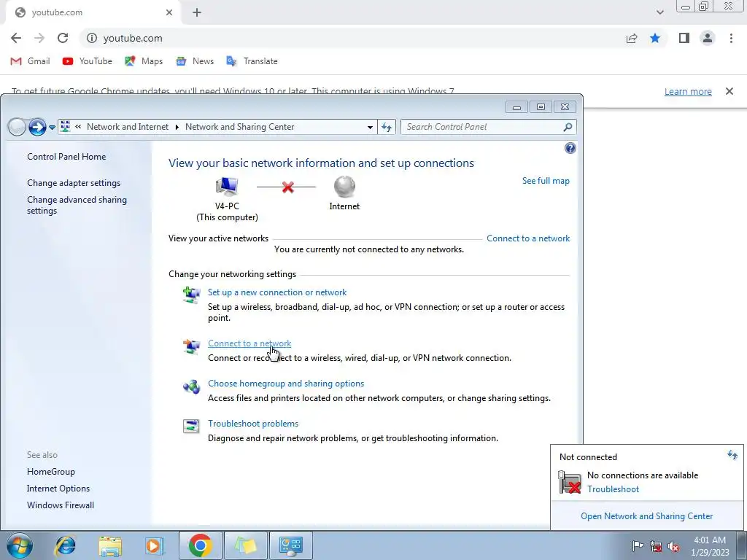Viewport: 747px width, 560px height.
Task: Toggle the Chrome side panel
Action: click(684, 38)
